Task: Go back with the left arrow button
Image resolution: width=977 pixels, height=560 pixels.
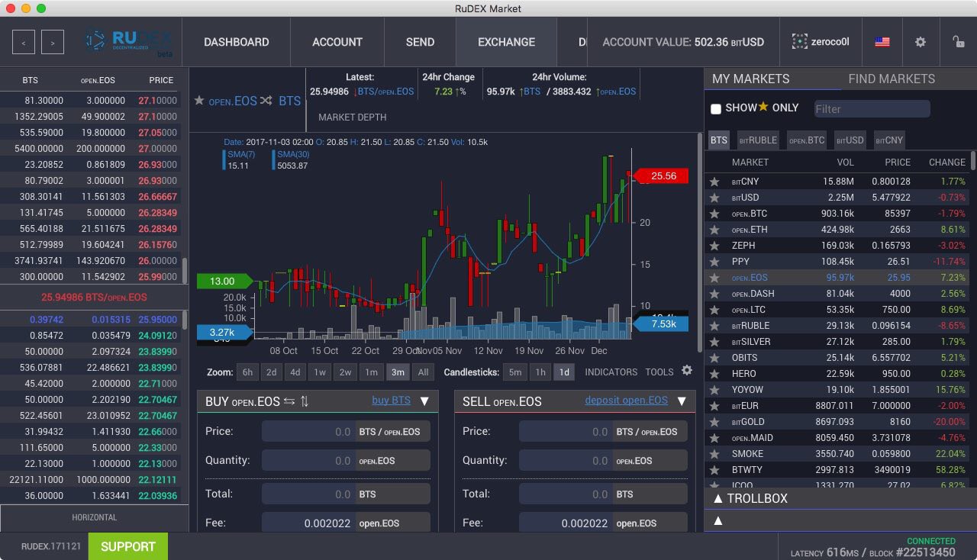Action: pyautogui.click(x=24, y=42)
